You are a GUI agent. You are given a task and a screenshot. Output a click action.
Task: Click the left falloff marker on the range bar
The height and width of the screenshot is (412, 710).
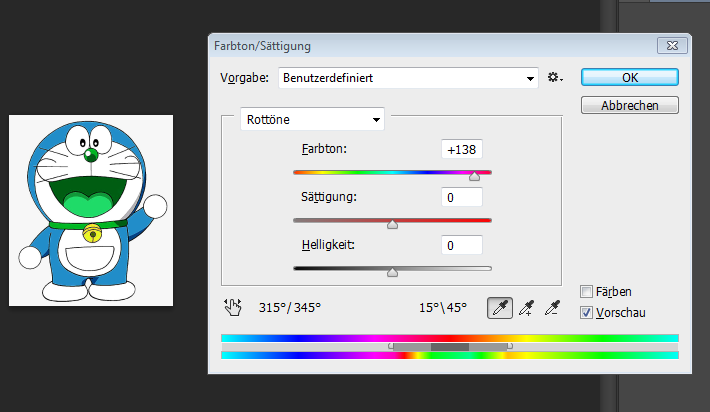391,346
